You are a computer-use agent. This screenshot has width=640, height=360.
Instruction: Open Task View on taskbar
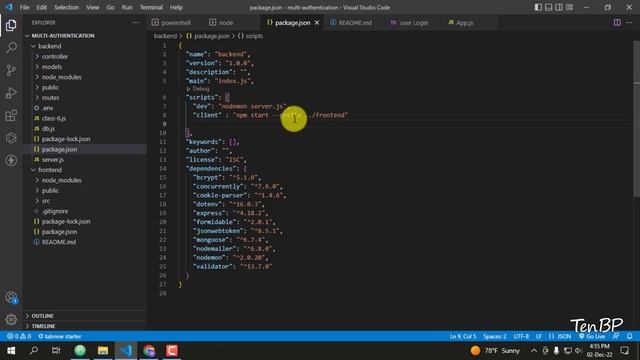tap(56, 351)
